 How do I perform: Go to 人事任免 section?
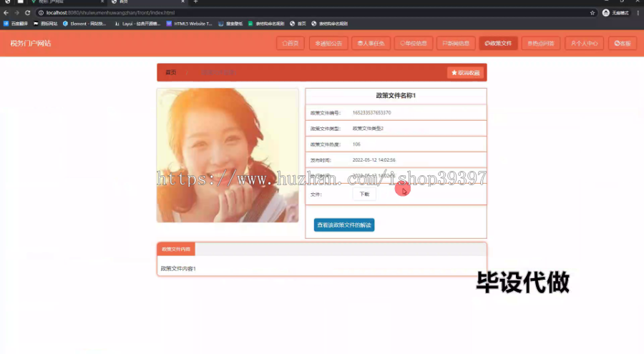[371, 44]
